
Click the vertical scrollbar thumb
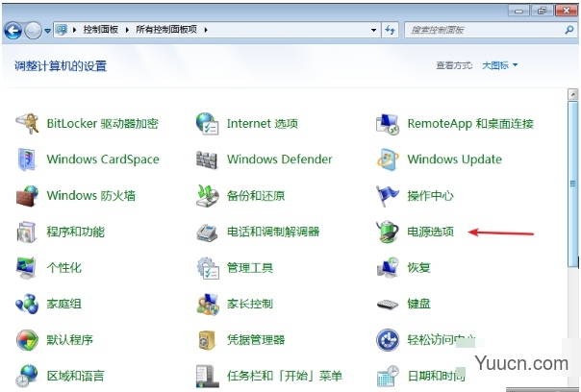tap(573, 184)
